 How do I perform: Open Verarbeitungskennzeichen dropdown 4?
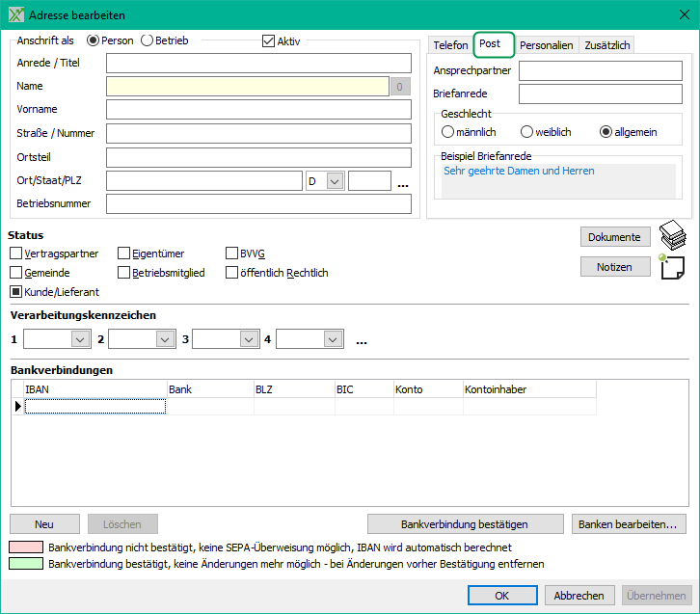[x=333, y=339]
